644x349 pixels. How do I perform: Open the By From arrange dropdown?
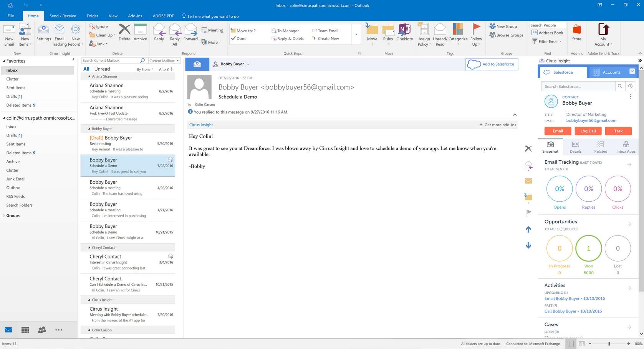[145, 69]
